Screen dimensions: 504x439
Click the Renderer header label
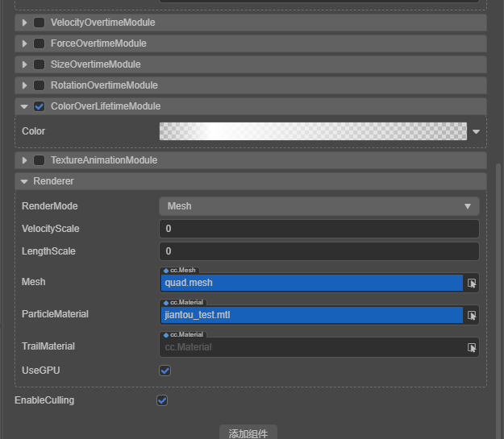pos(53,181)
